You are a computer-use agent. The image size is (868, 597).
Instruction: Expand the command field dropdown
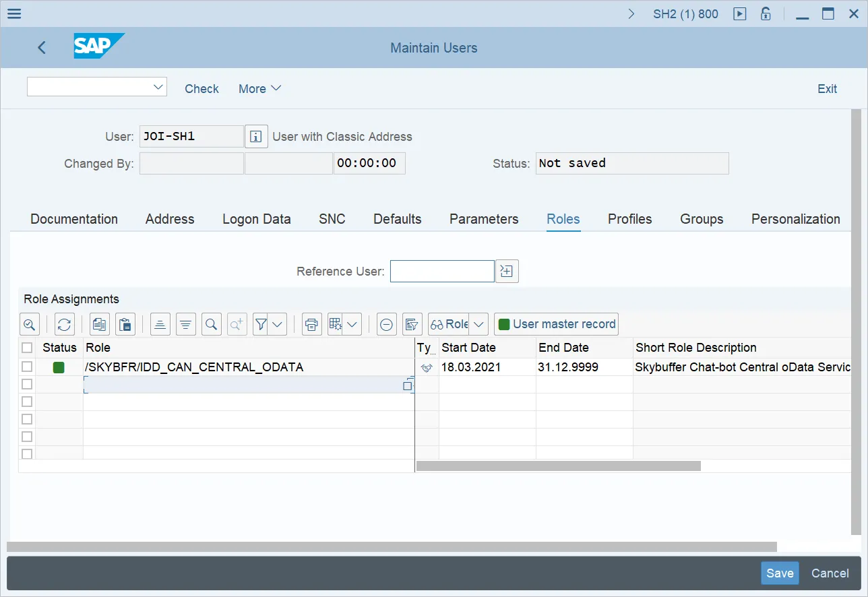click(158, 86)
